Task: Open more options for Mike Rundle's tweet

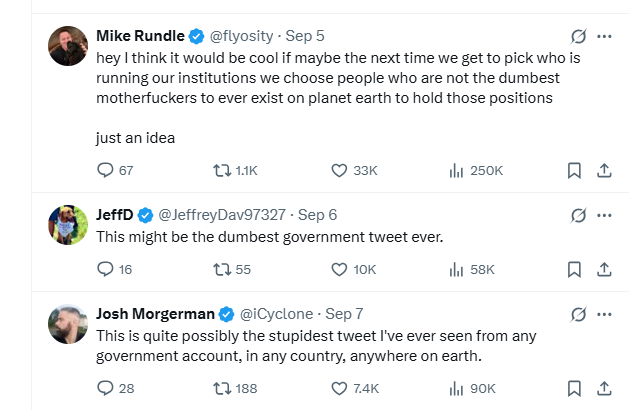Action: [604, 36]
